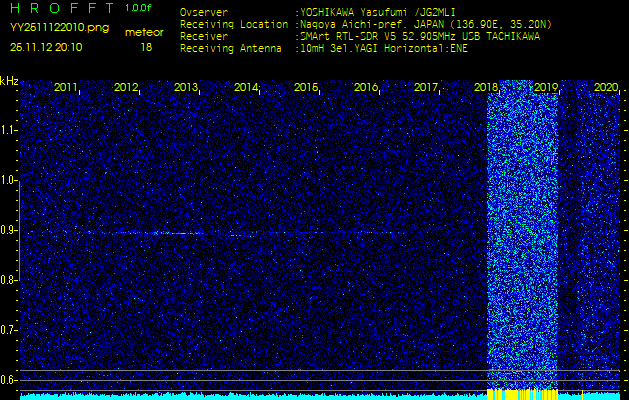629x400 pixels.
Task: Click the 2014 time marker
Action: tap(246, 87)
